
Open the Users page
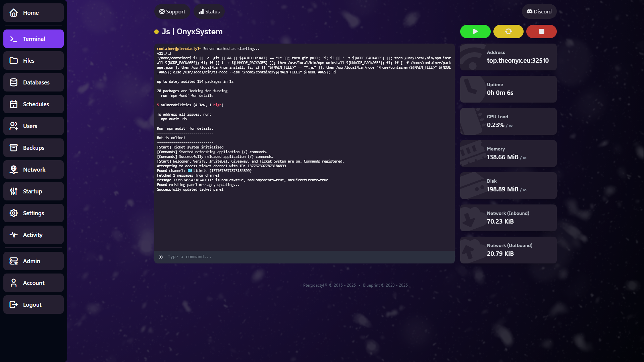34,126
